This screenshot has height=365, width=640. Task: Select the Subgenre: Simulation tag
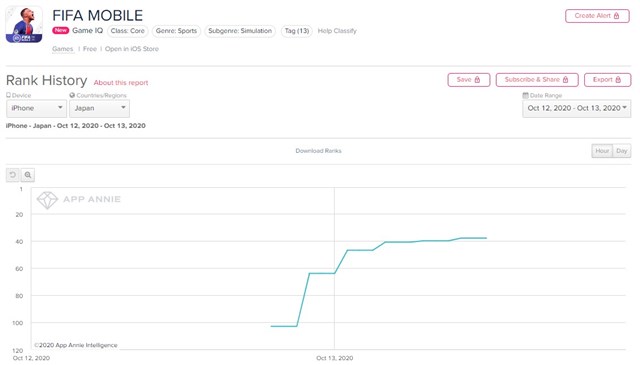(240, 31)
